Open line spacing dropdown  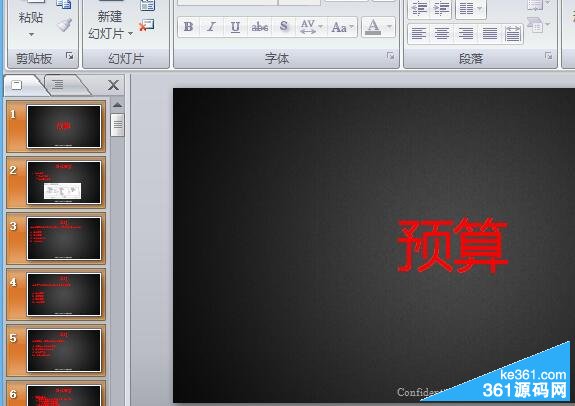[x=471, y=8]
